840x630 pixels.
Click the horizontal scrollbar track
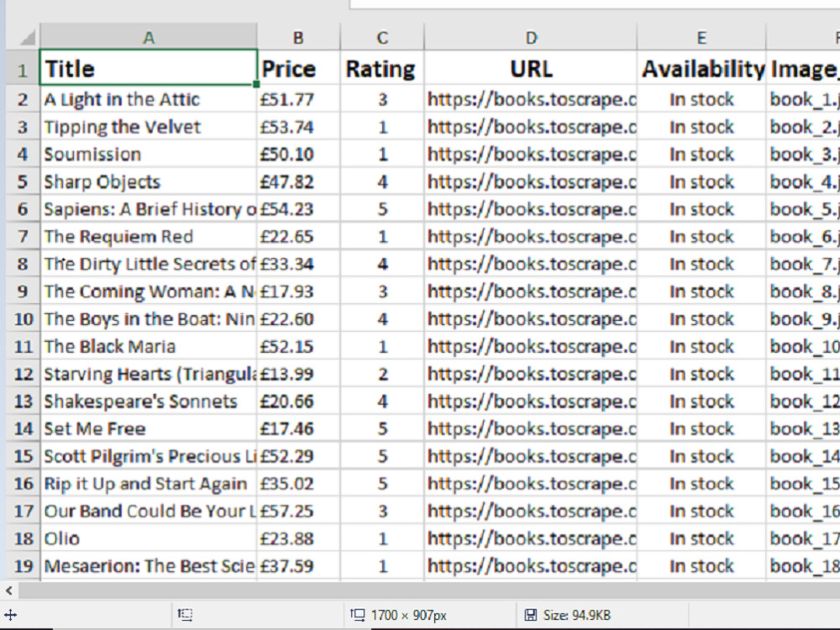(428, 591)
